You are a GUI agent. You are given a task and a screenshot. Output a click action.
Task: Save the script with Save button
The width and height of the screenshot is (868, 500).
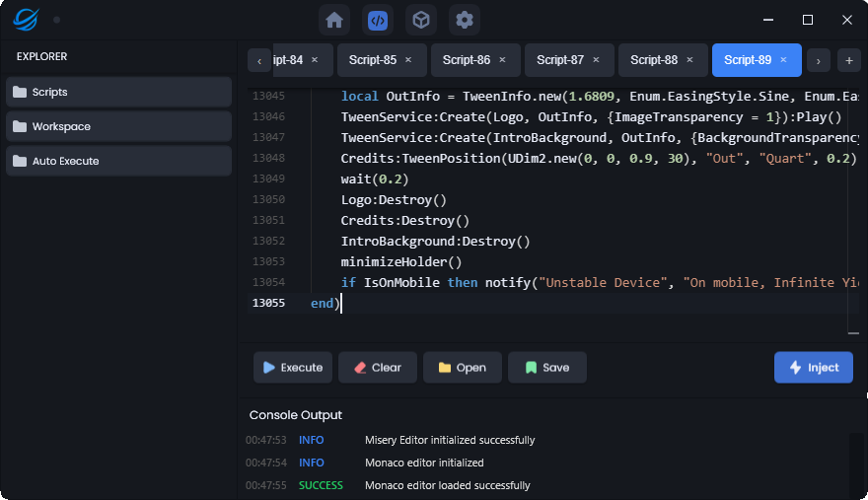(546, 367)
